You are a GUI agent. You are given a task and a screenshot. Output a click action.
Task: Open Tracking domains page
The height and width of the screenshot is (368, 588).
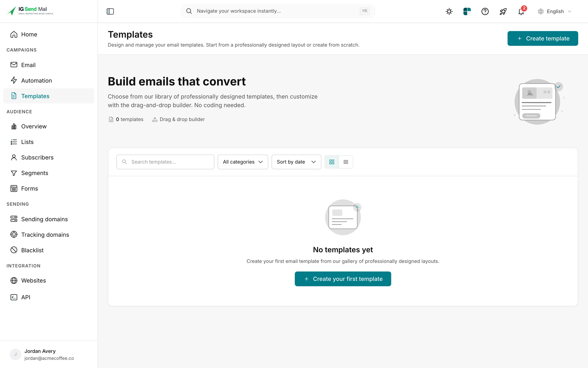pos(49,235)
